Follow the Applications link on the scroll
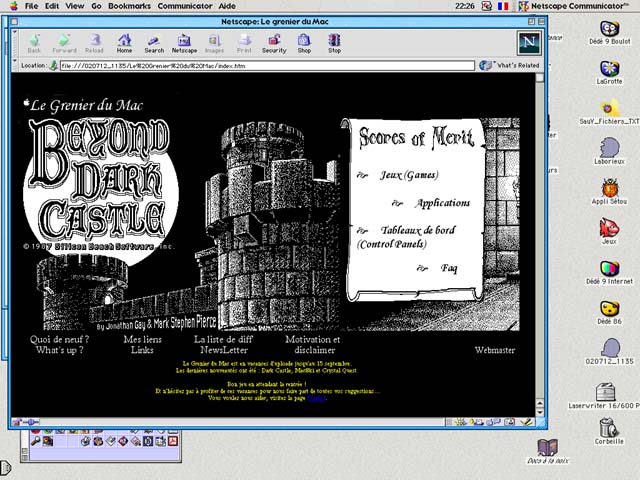Viewport: 640px width, 480px height. pos(443,203)
